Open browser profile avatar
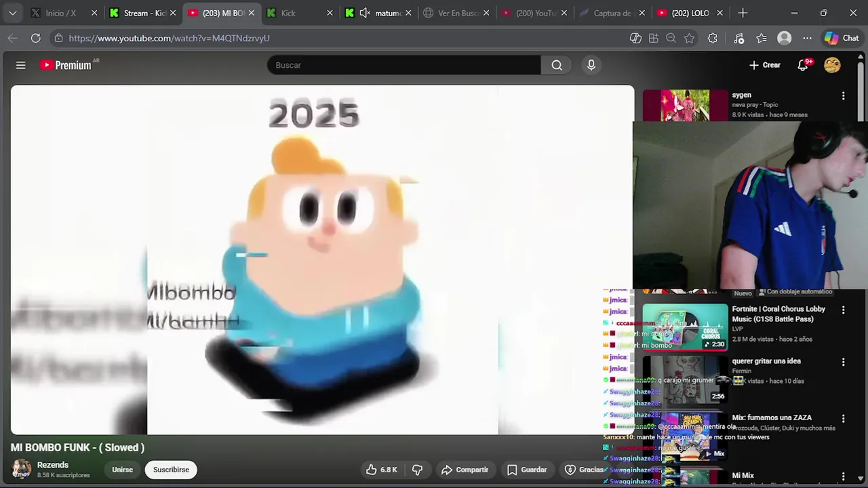The image size is (868, 488). pyautogui.click(x=785, y=38)
